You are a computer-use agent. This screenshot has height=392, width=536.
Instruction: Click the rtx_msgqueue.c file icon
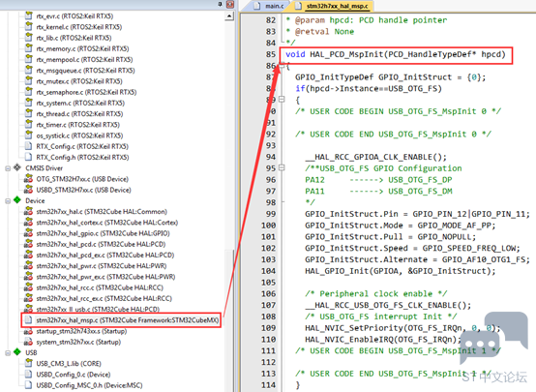coord(29,70)
